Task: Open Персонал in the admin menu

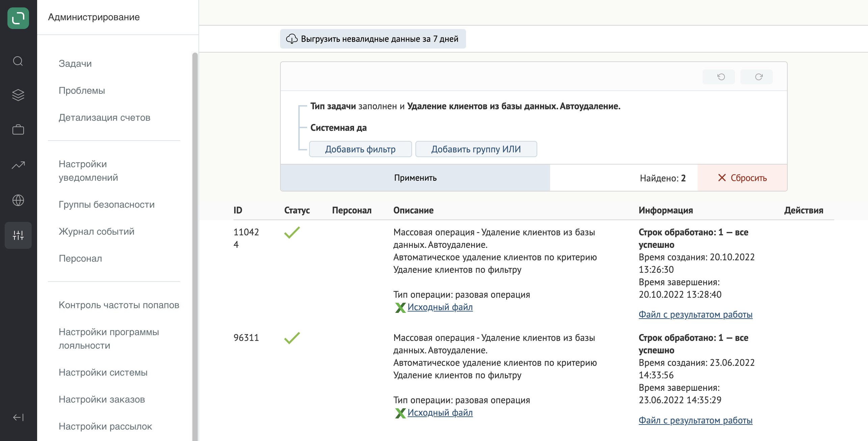Action: (80, 258)
